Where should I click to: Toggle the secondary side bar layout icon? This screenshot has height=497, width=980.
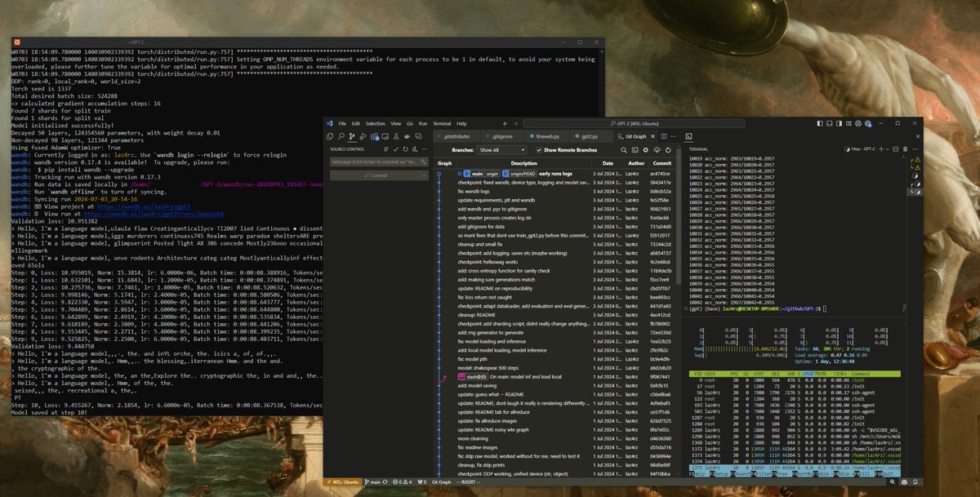click(x=839, y=123)
